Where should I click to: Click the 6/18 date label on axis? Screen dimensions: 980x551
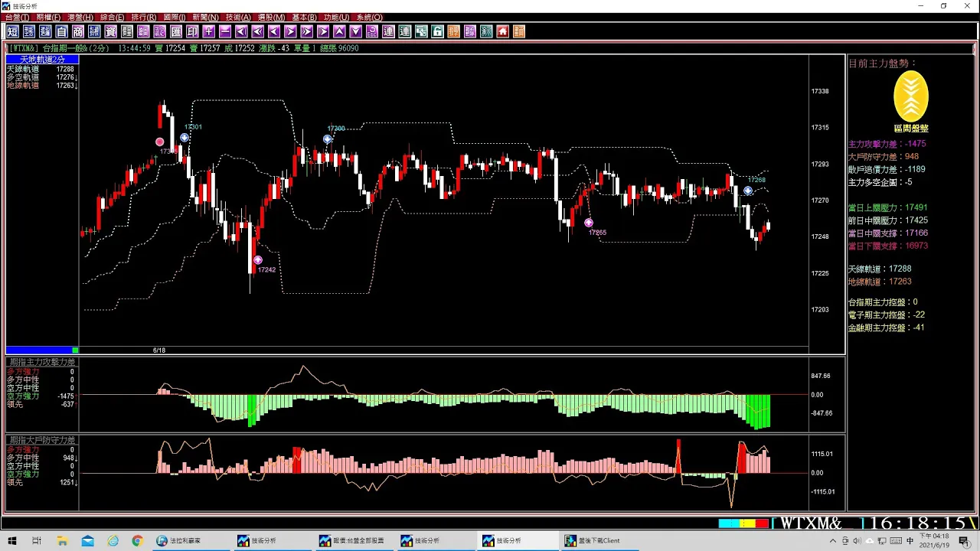pyautogui.click(x=159, y=350)
